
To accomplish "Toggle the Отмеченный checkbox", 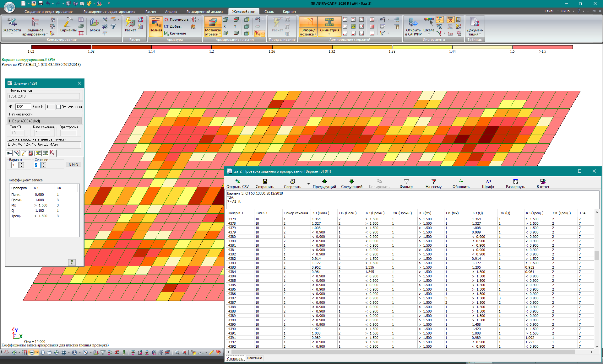I will pos(59,107).
